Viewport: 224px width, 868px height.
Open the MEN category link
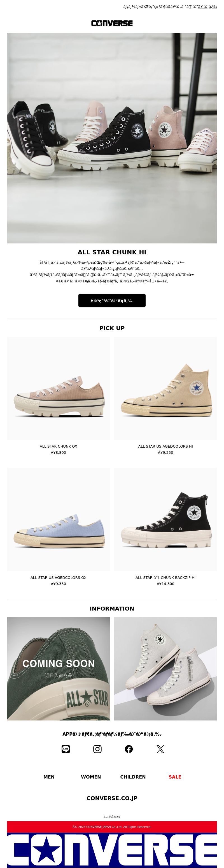(49, 777)
